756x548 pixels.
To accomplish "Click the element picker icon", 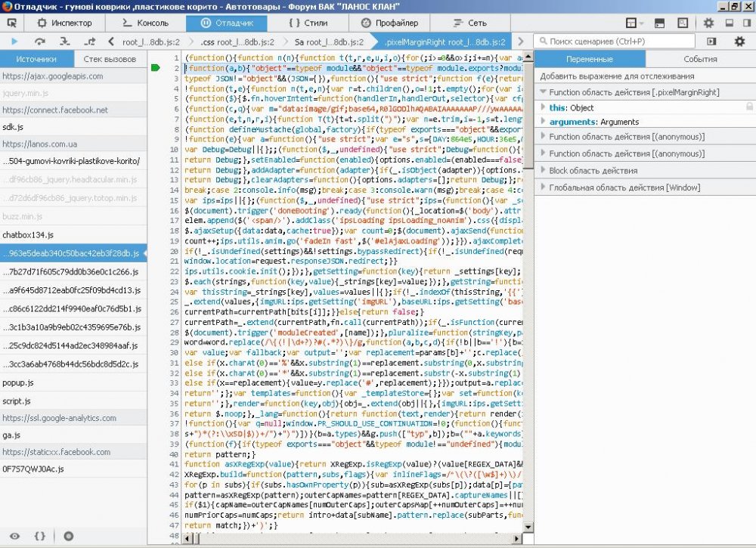I will [12, 23].
